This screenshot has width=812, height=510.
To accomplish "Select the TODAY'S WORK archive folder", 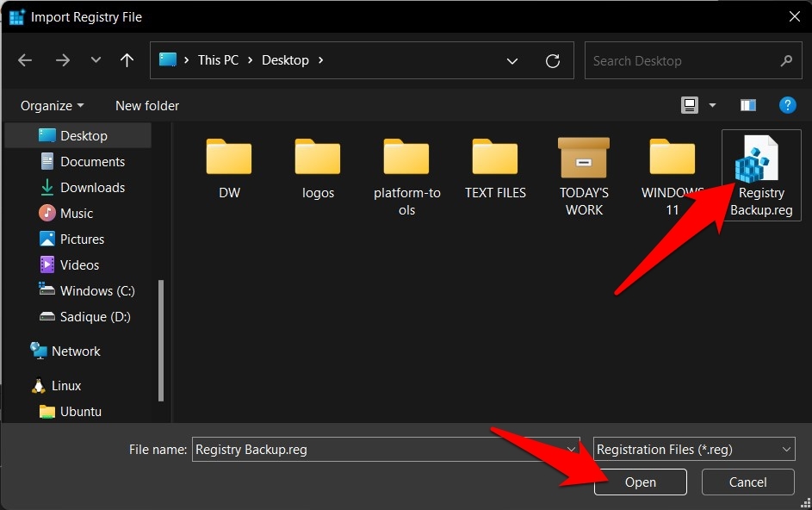I will tap(584, 177).
